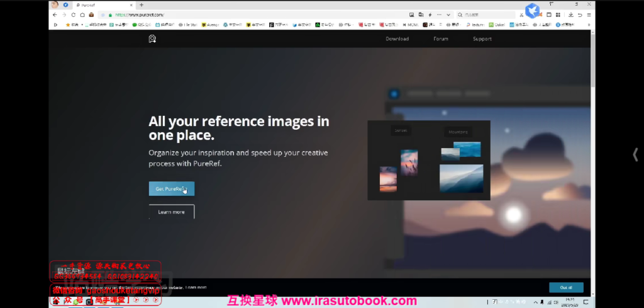Click the scissors screenshot icon

point(522,15)
